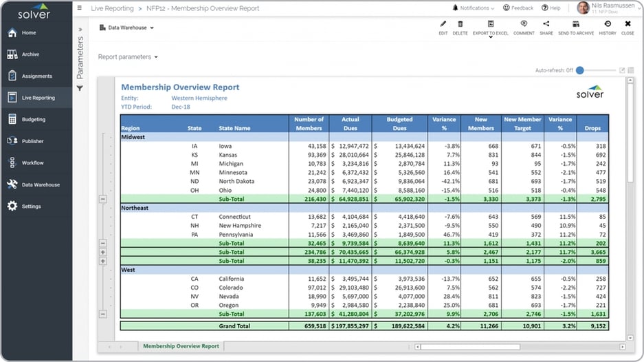
Task: Click the Delete trash icon
Action: point(460,24)
